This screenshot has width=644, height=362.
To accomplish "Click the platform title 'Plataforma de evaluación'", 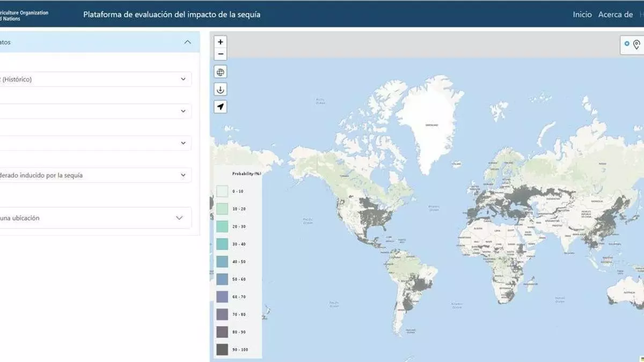I will coord(172,14).
